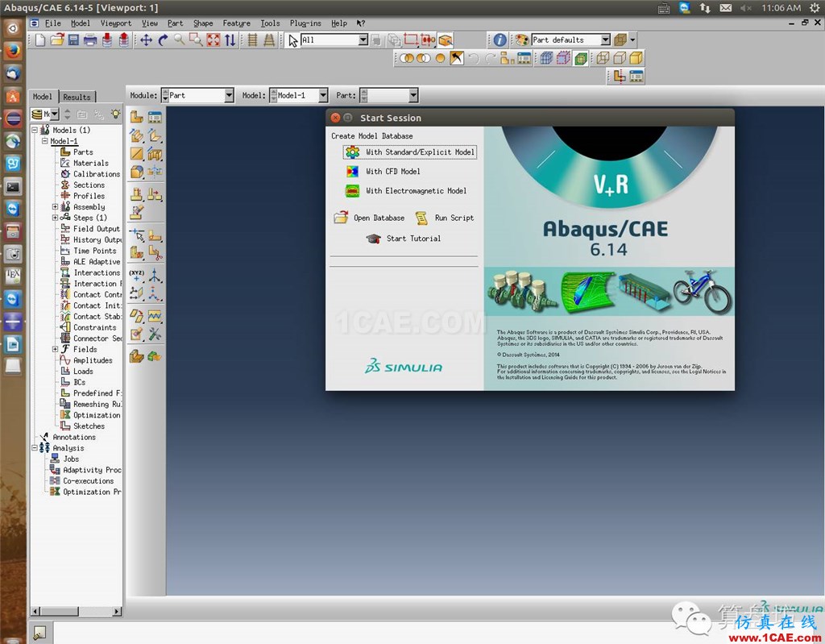Viewport: 825px width, 644px height.
Task: Click the Auto-Fit View icon
Action: (x=213, y=40)
